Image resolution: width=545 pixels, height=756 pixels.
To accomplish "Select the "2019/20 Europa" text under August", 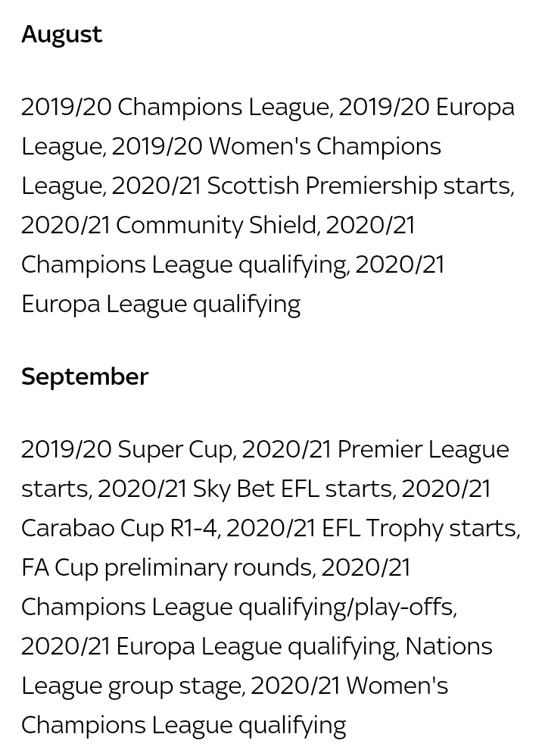I will click(426, 107).
